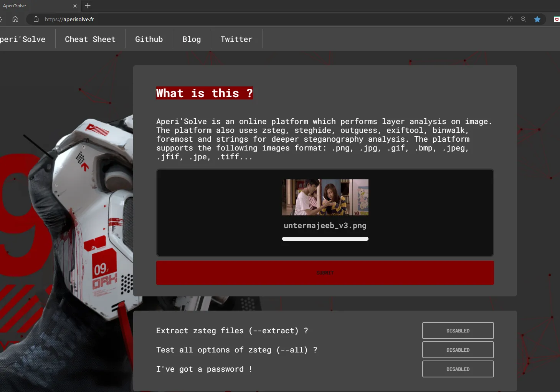Click the browser refresh icon

(x=1, y=19)
